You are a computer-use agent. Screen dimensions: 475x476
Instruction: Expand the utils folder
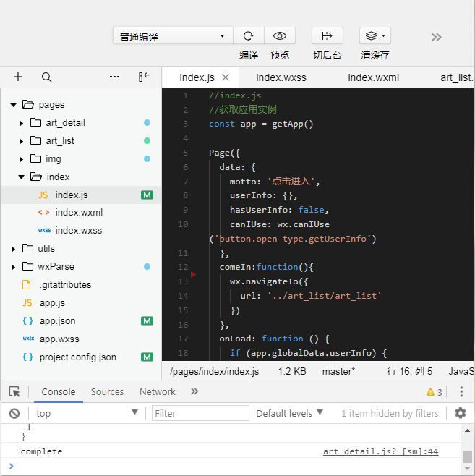pos(13,250)
